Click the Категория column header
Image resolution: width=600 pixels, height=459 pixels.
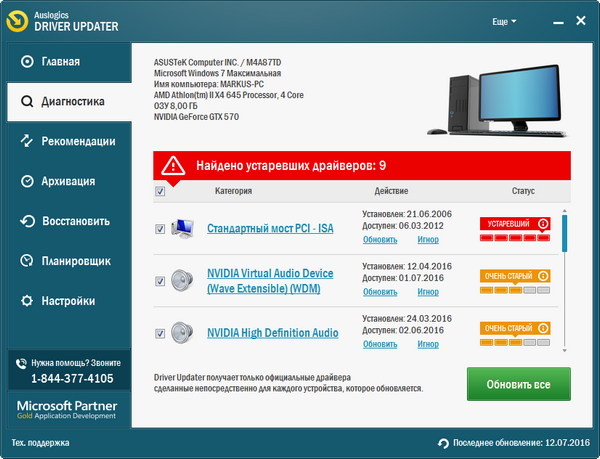pyautogui.click(x=233, y=191)
